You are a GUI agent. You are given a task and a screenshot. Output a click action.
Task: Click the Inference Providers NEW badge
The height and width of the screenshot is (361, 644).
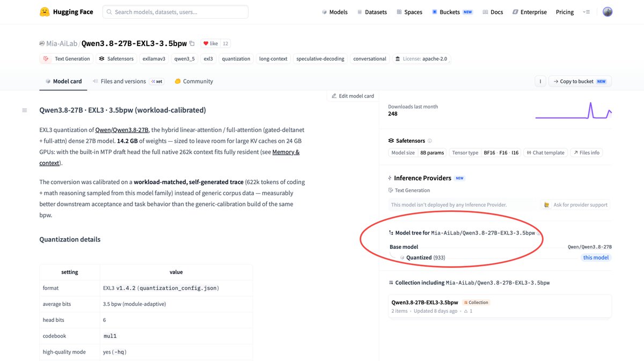459,178
